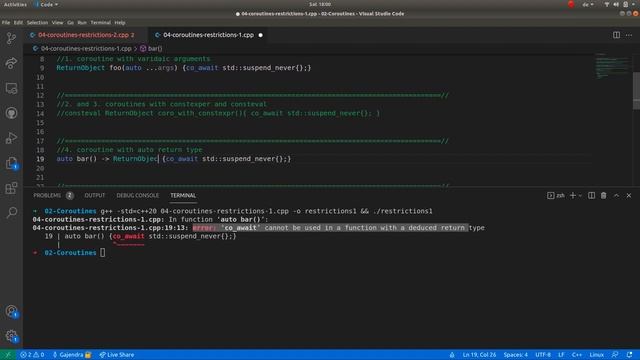Open the PROBLEMS panel tab
This screenshot has height=360, width=640.
pos(53,196)
